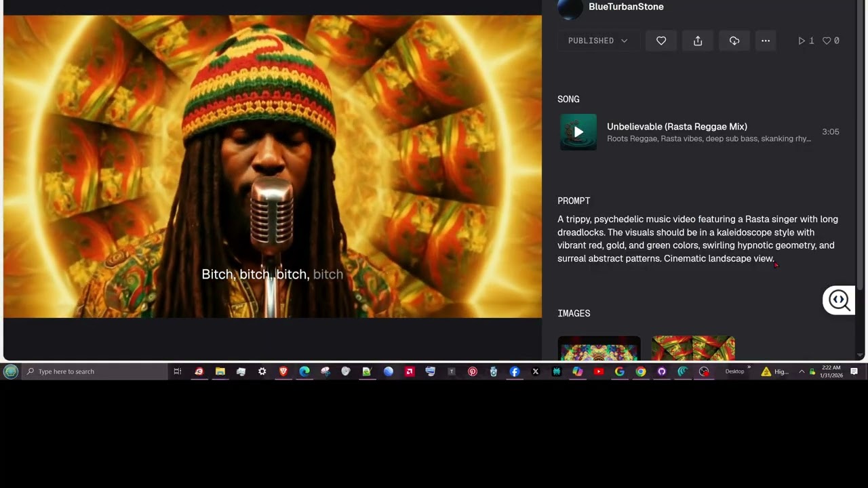The image size is (868, 488).
Task: Click the song duration 3:05
Action: (x=831, y=132)
